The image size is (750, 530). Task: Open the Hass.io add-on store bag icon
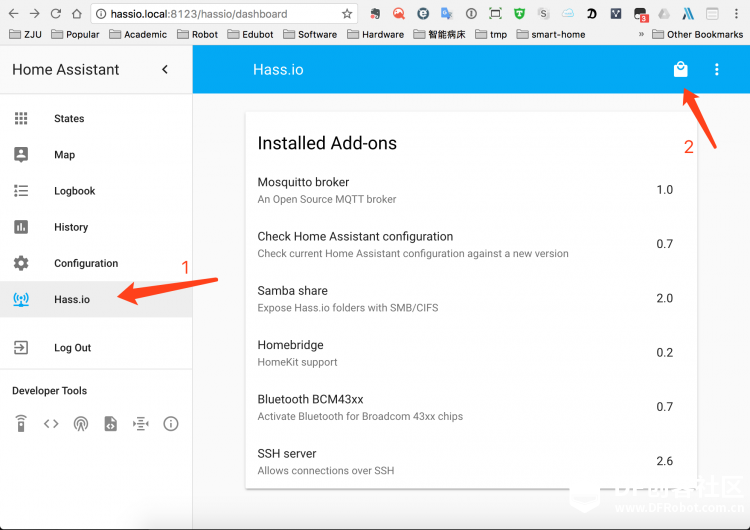(x=680, y=69)
